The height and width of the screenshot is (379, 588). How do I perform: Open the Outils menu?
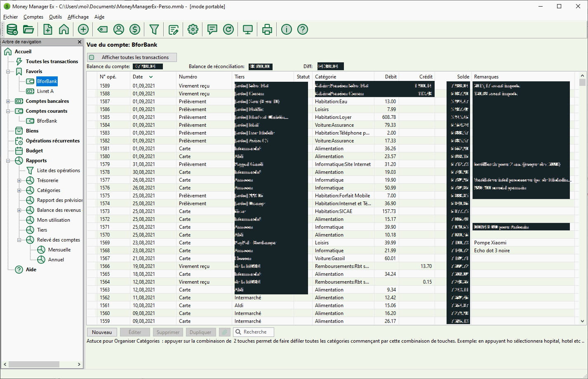pos(55,17)
